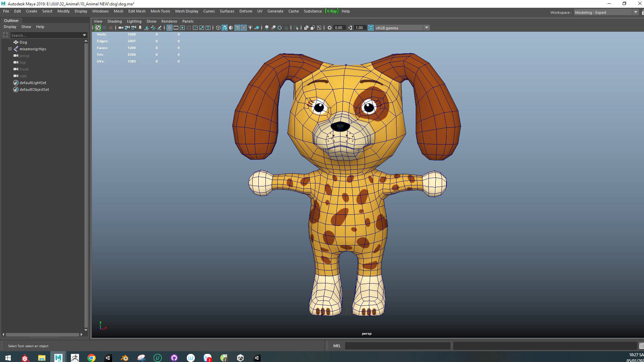The height and width of the screenshot is (362, 644).
Task: Open the Outliner Display menu
Action: [10, 27]
